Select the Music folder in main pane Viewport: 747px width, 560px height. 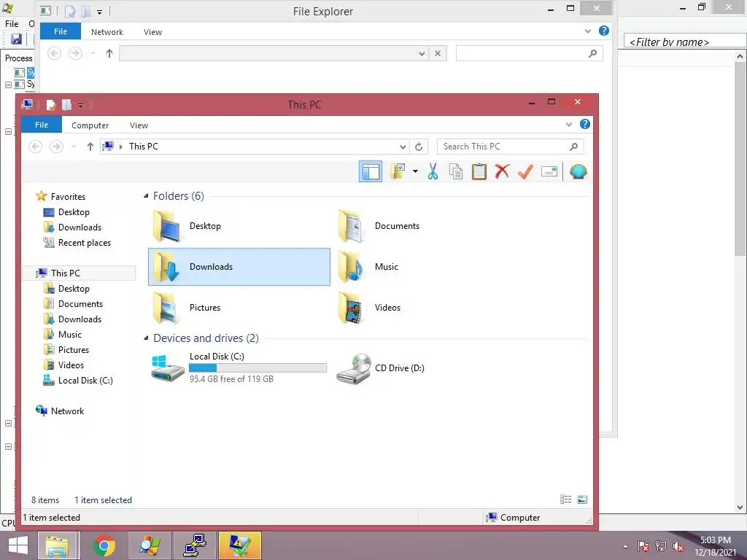[x=424, y=267]
